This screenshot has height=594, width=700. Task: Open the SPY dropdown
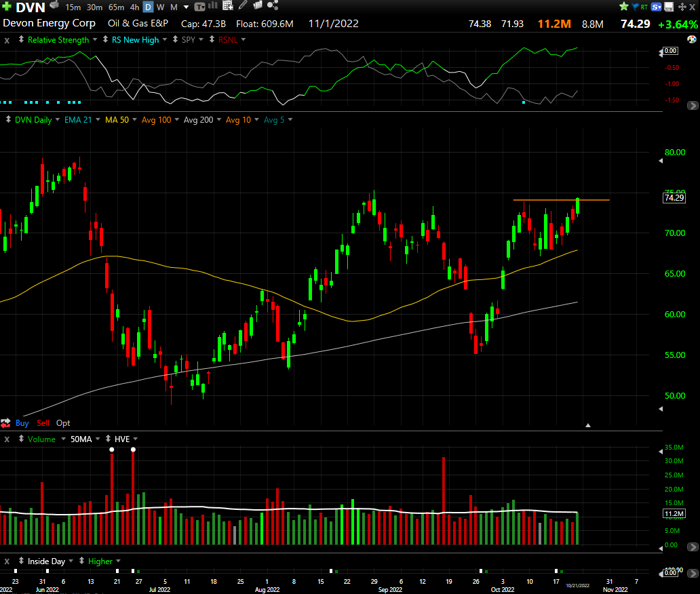tap(201, 40)
